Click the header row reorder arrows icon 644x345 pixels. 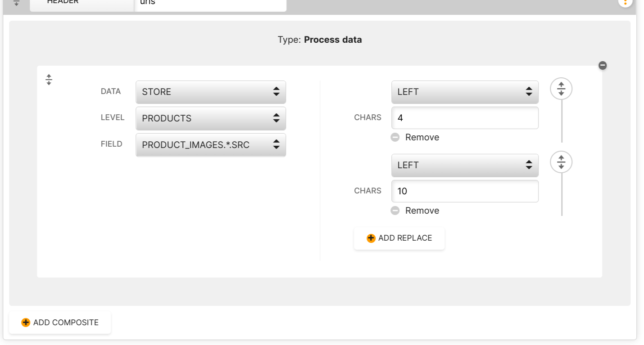17,3
